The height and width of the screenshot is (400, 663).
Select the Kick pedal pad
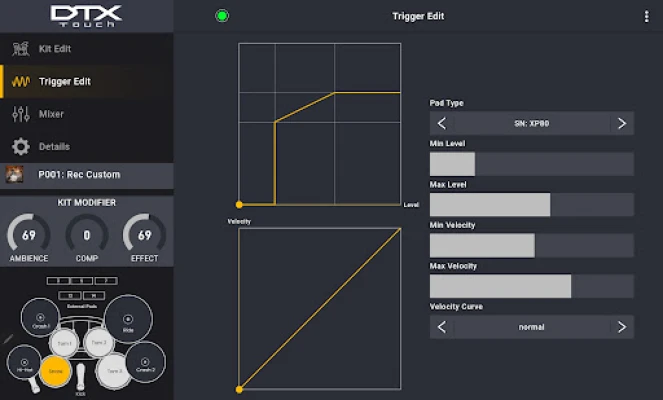point(80,377)
